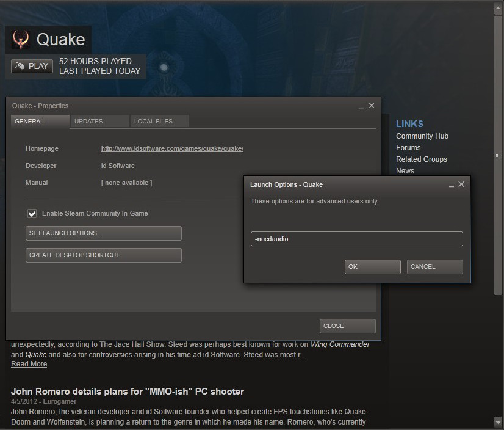Switch to the GENERAL tab
504x430 pixels.
(40, 122)
